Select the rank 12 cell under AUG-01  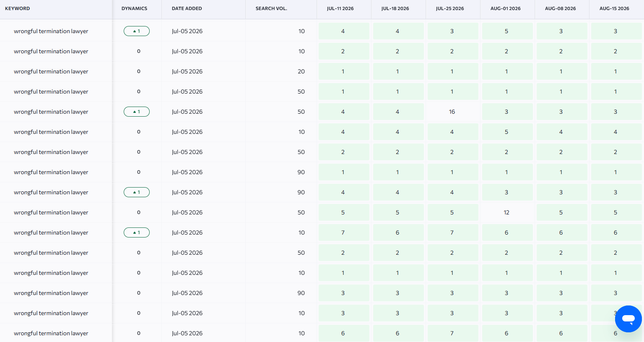click(x=507, y=212)
